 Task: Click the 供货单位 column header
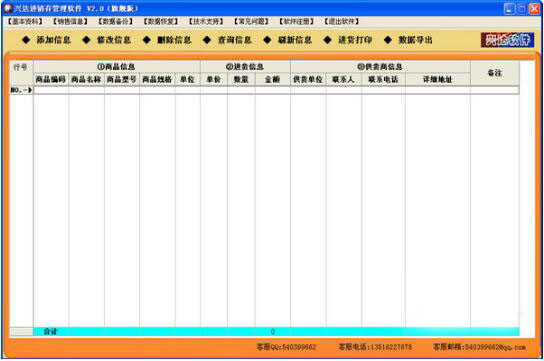(x=308, y=79)
